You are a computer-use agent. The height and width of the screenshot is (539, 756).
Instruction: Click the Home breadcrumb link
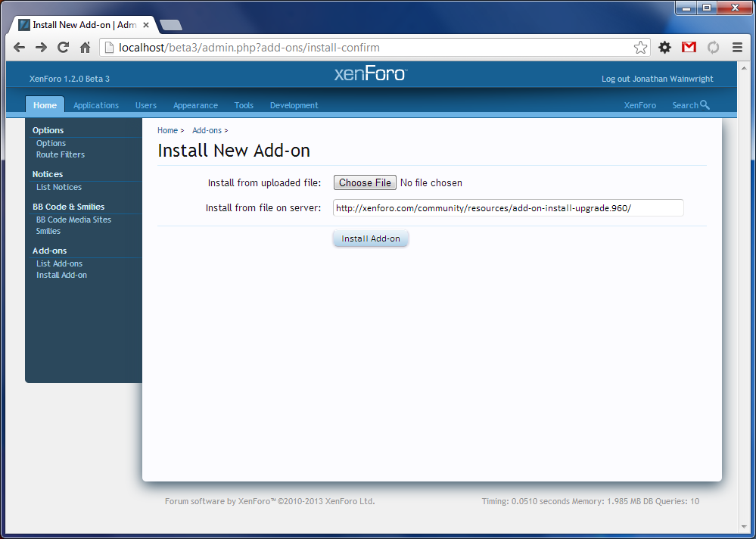coord(167,130)
